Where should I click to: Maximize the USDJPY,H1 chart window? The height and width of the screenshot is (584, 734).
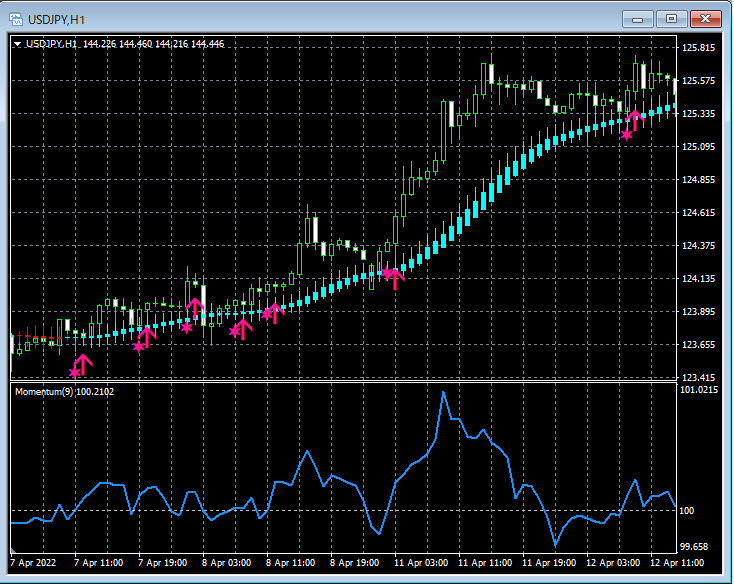(x=671, y=18)
